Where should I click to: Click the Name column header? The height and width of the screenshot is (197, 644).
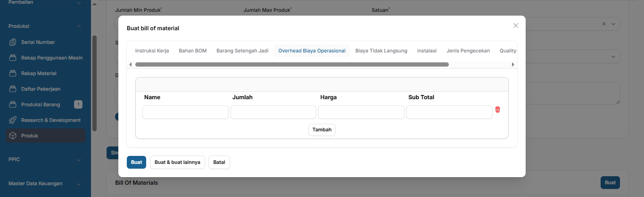click(x=152, y=97)
